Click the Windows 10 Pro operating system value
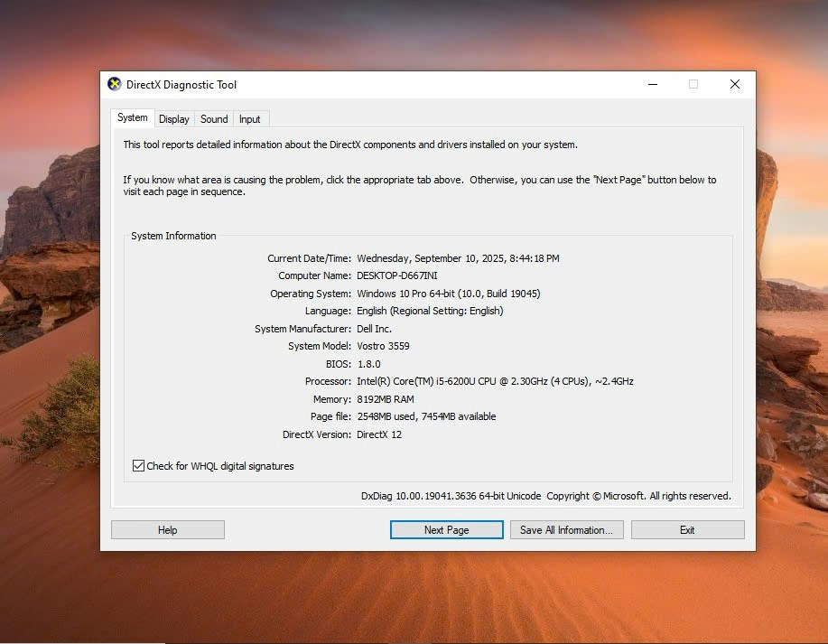828x644 pixels. 448,294
